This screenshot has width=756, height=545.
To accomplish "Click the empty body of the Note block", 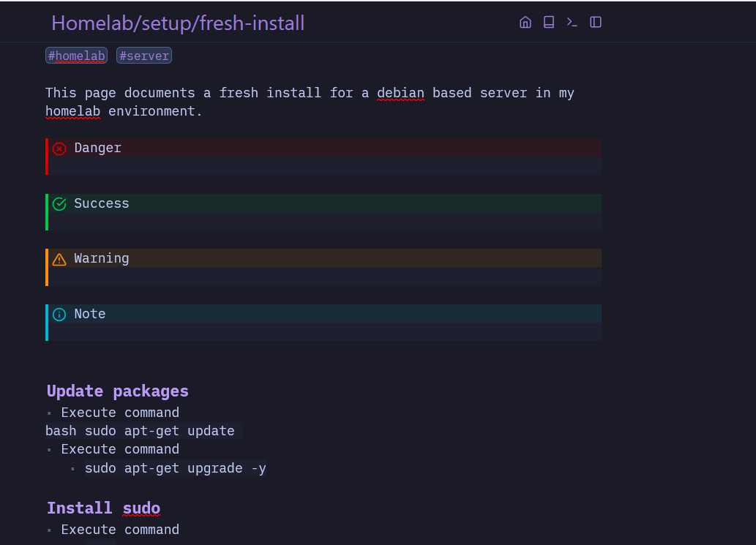I will (323, 332).
